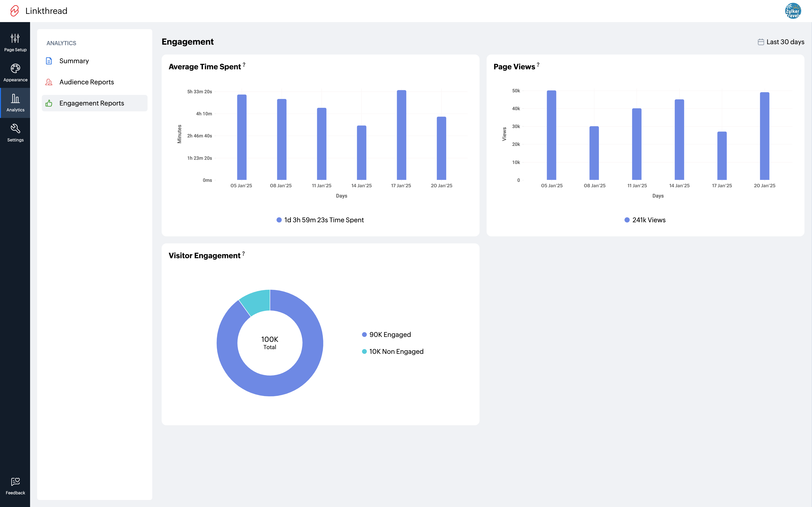This screenshot has height=507, width=812.
Task: Toggle the 10K Non Engaged legend item
Action: tap(393, 351)
